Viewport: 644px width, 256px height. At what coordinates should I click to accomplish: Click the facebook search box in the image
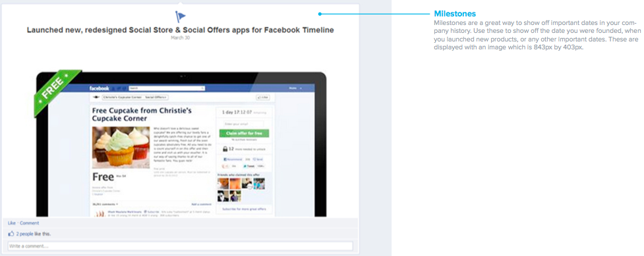tap(166, 88)
